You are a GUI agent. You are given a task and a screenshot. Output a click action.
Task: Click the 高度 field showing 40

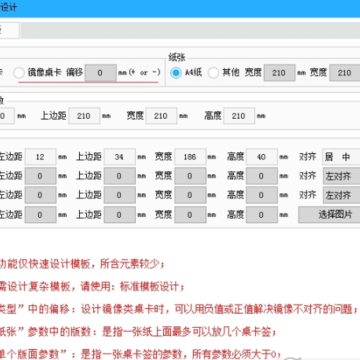[262, 157]
